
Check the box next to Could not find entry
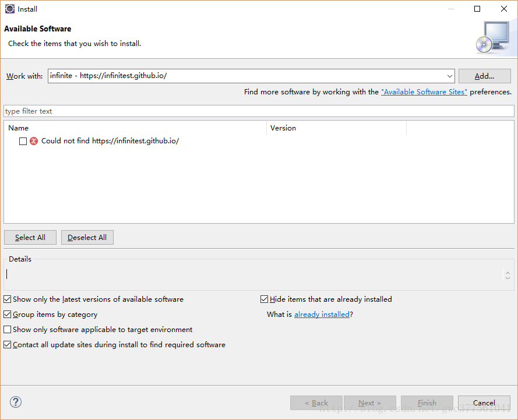(x=23, y=141)
